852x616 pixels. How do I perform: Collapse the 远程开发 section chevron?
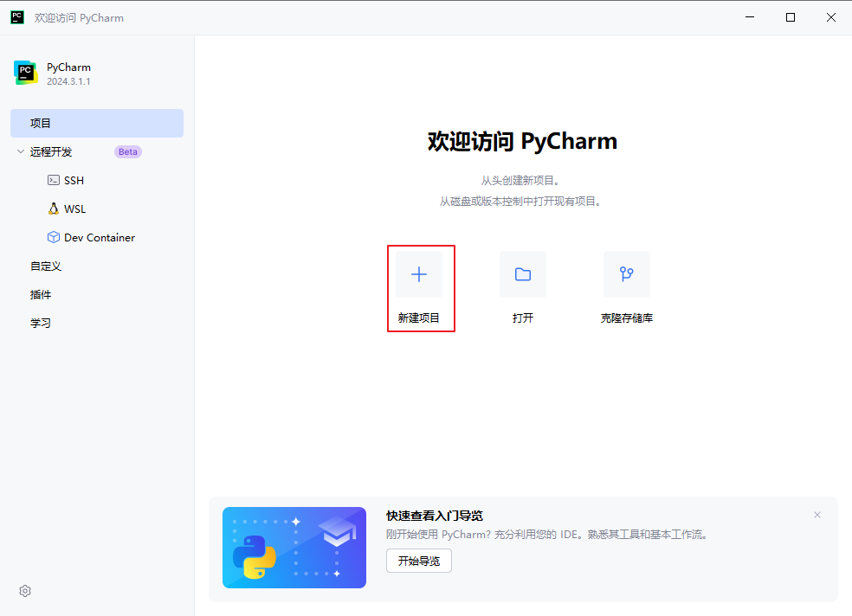21,151
